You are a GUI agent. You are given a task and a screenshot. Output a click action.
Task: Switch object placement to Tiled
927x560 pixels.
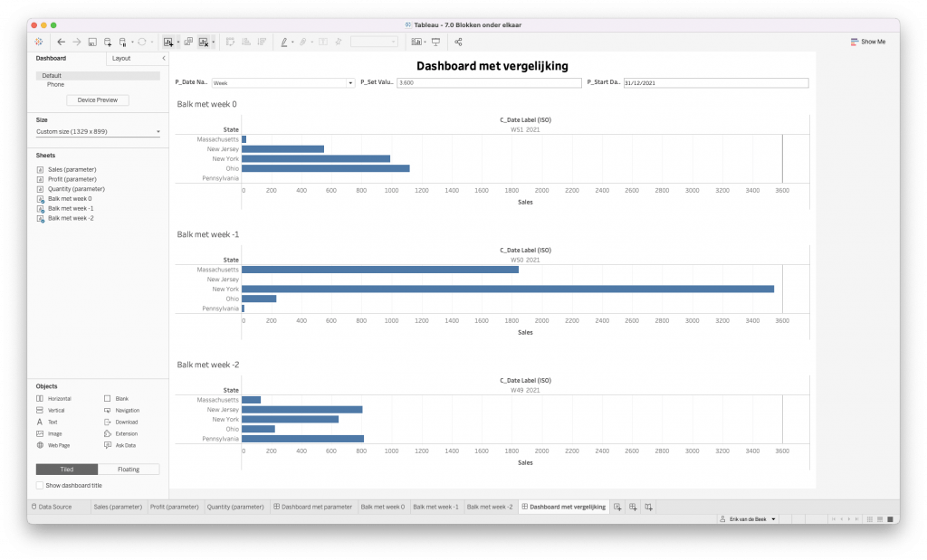point(67,470)
